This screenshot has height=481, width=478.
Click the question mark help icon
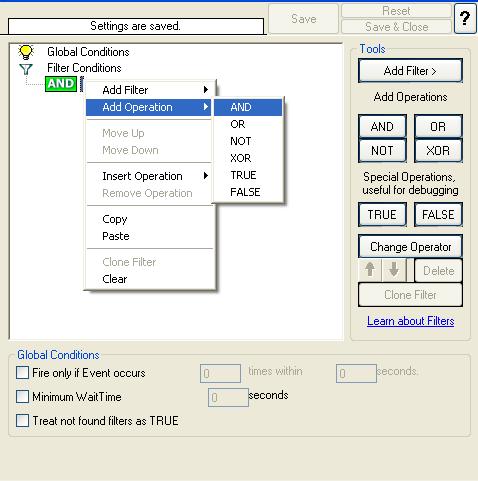(x=465, y=19)
